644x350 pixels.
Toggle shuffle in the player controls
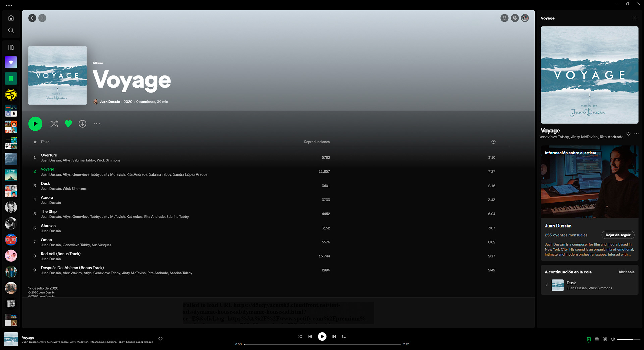pos(300,336)
